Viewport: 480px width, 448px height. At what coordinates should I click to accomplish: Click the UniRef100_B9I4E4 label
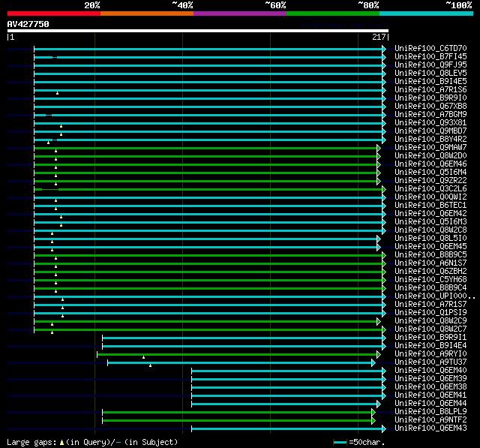[x=430, y=346]
